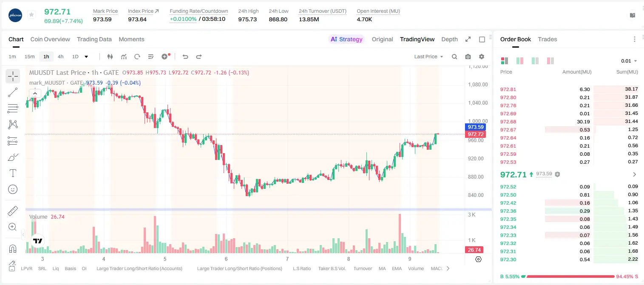Open the Last Price type dropdown

pos(428,57)
